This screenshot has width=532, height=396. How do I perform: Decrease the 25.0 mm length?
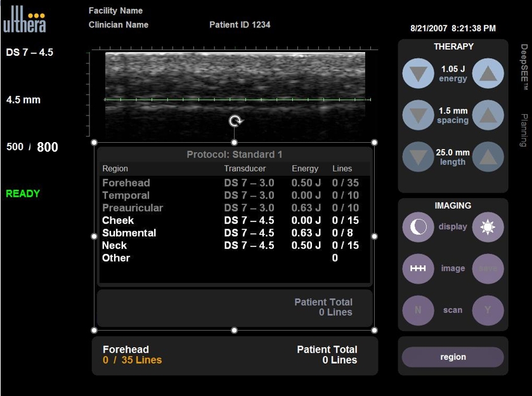pyautogui.click(x=418, y=157)
